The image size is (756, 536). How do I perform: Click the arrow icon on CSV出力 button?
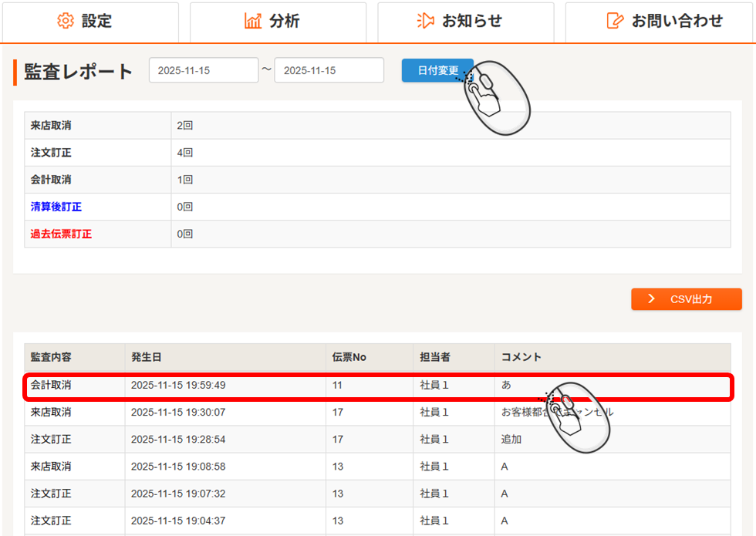pos(652,299)
